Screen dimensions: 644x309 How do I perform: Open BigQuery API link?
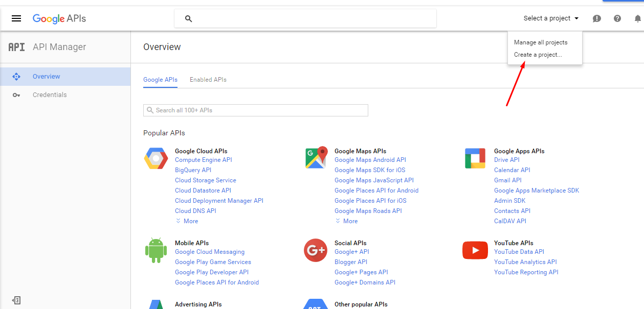click(193, 170)
